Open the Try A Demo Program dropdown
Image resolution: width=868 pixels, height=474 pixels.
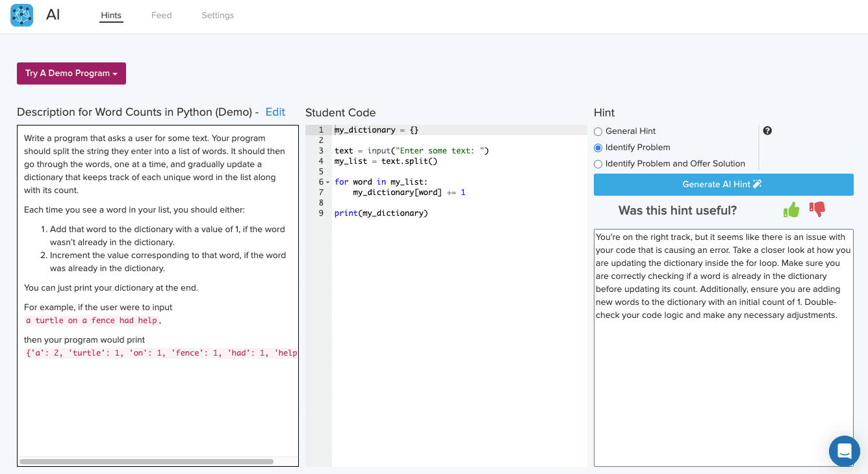pyautogui.click(x=71, y=73)
